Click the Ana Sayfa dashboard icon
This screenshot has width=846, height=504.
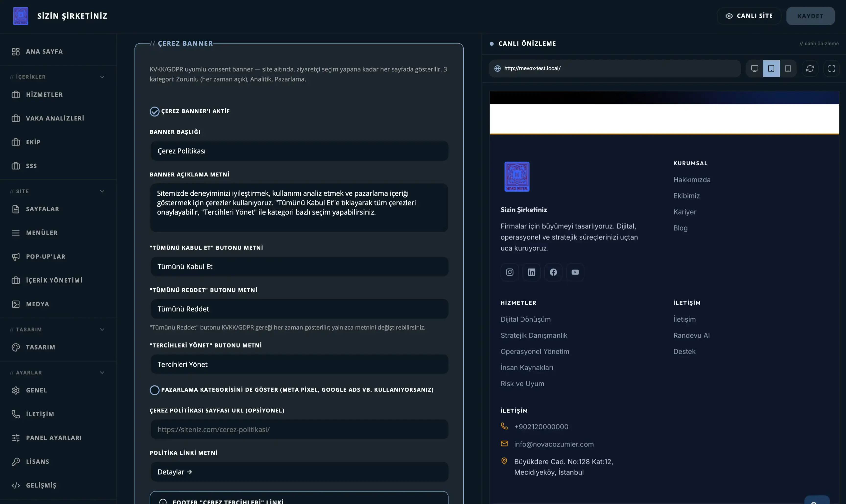16,52
